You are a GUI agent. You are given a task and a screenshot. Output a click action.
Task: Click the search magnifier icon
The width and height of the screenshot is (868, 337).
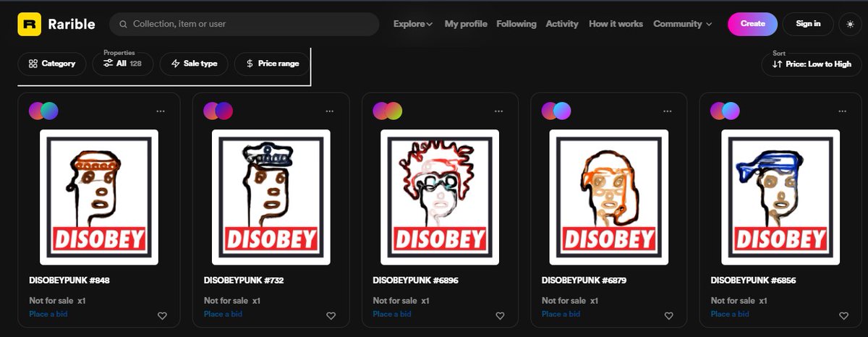[x=124, y=24]
